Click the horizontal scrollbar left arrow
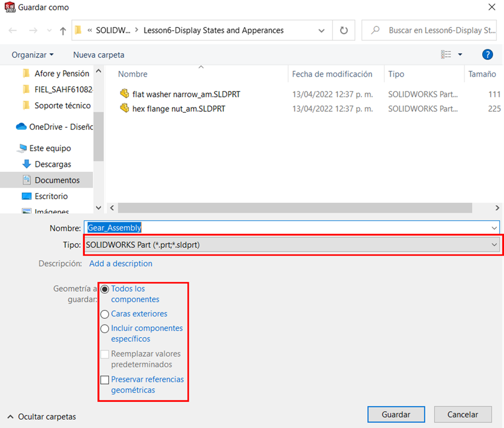The height and width of the screenshot is (428, 504). pos(112,208)
